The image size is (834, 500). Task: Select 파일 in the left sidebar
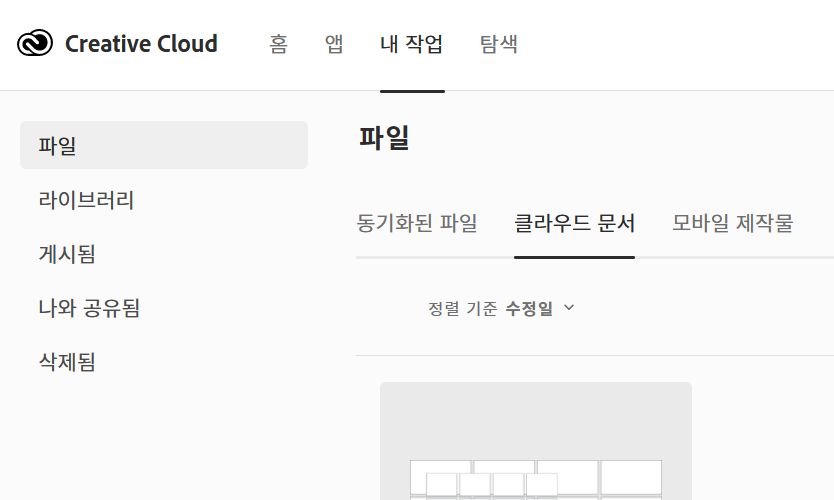point(164,145)
